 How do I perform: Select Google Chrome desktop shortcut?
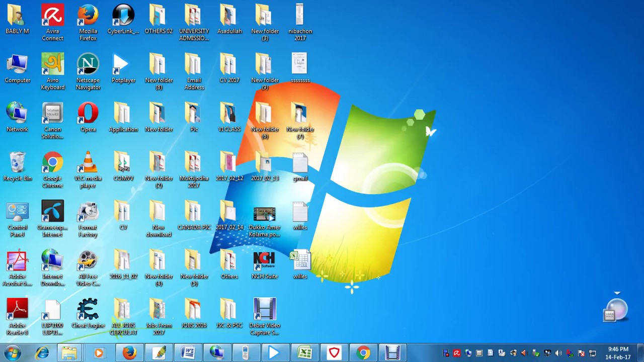coord(53,170)
